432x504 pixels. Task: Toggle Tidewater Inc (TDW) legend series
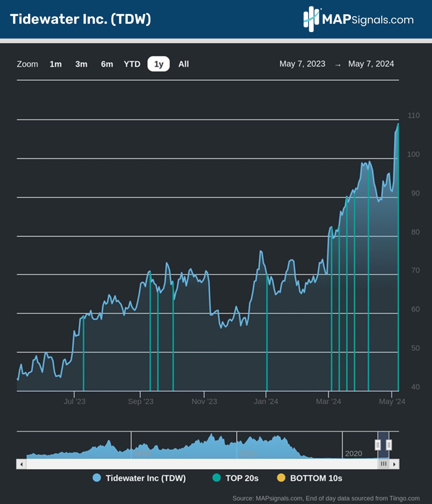click(139, 478)
